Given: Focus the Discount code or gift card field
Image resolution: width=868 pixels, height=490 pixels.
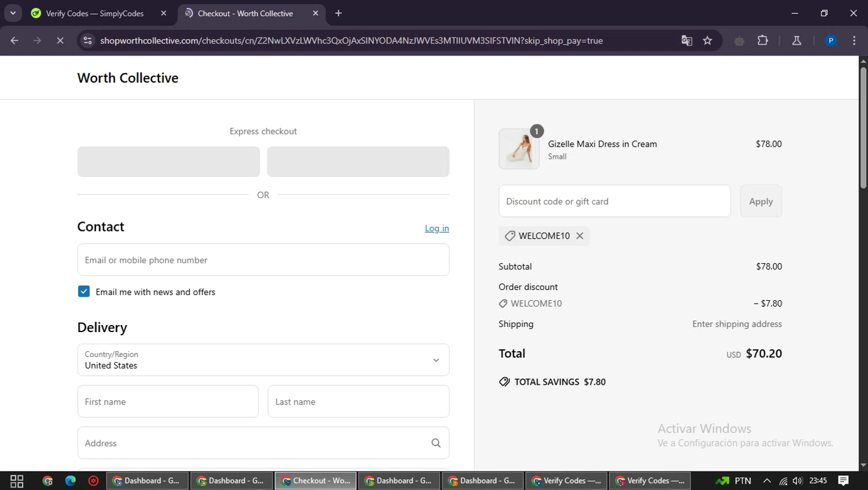Looking at the screenshot, I should point(615,201).
